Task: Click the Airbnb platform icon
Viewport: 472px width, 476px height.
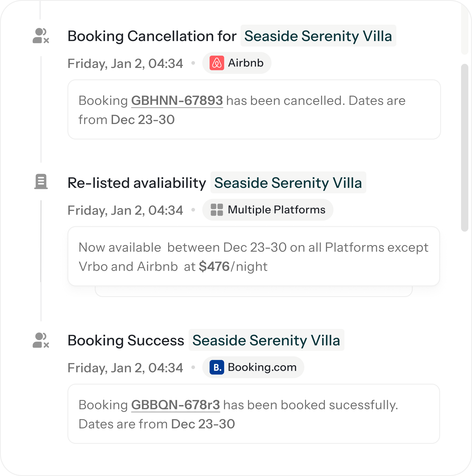Action: tap(217, 63)
